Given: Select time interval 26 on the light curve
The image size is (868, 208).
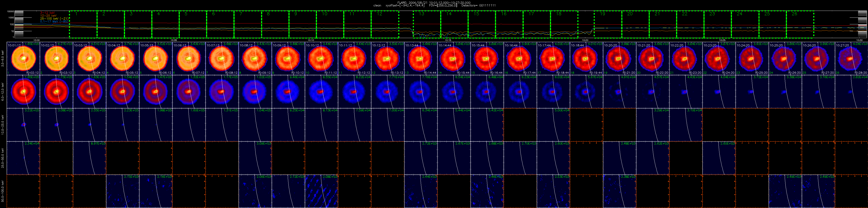Looking at the screenshot, I should [x=800, y=24].
